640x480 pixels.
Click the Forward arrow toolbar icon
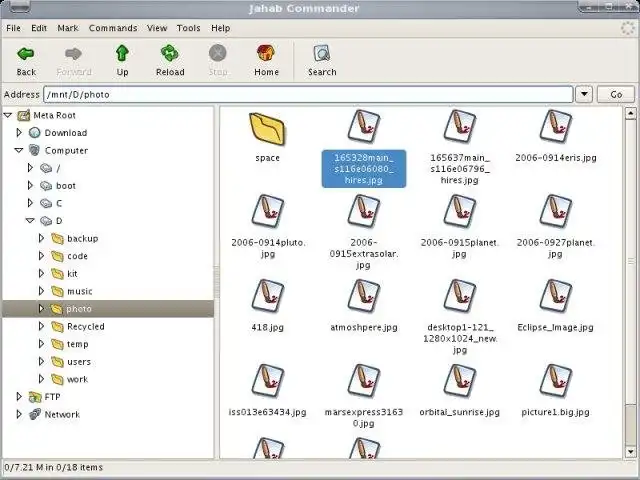pyautogui.click(x=73, y=53)
